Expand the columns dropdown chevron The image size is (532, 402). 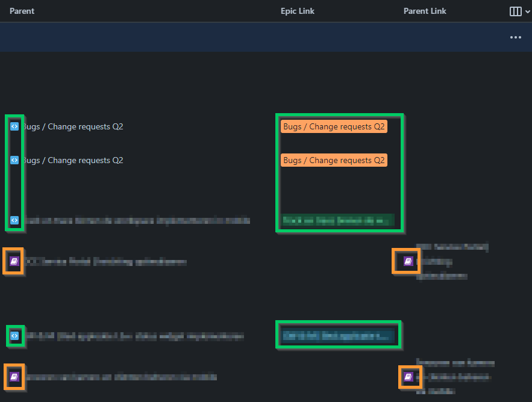click(528, 11)
